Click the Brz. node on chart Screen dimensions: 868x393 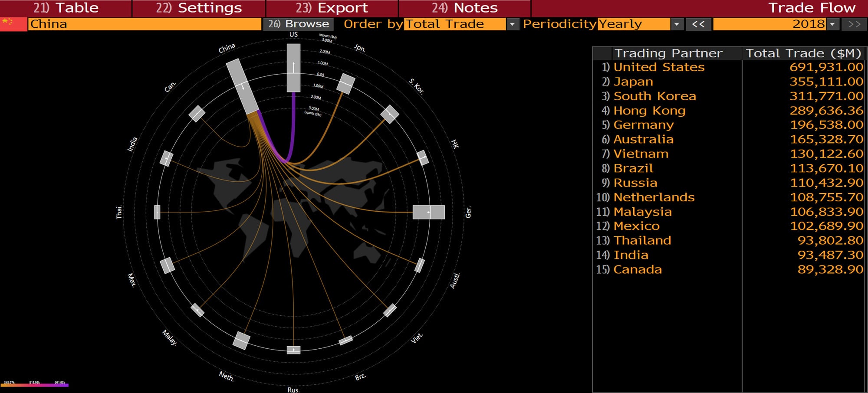pos(345,341)
